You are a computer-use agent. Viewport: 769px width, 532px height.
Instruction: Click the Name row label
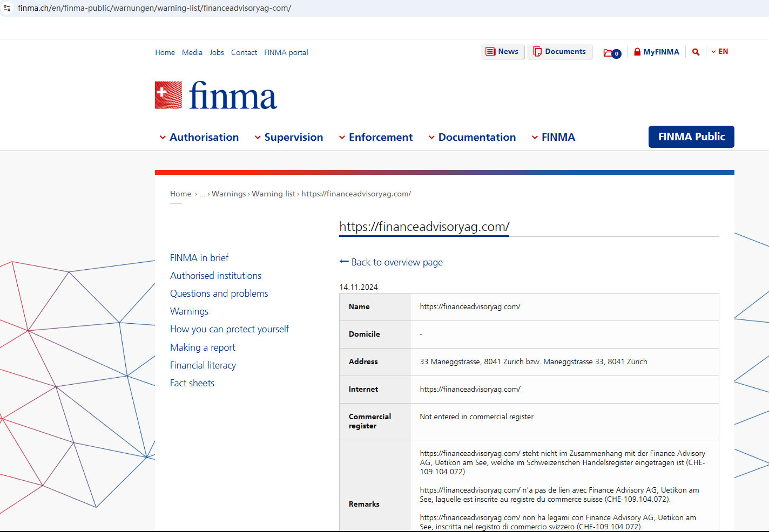[x=359, y=306]
